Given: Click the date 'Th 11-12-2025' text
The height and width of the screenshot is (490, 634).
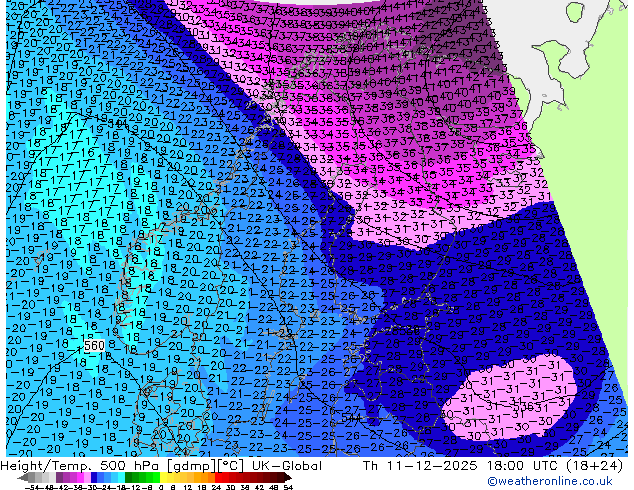Looking at the screenshot, I should (x=420, y=466).
